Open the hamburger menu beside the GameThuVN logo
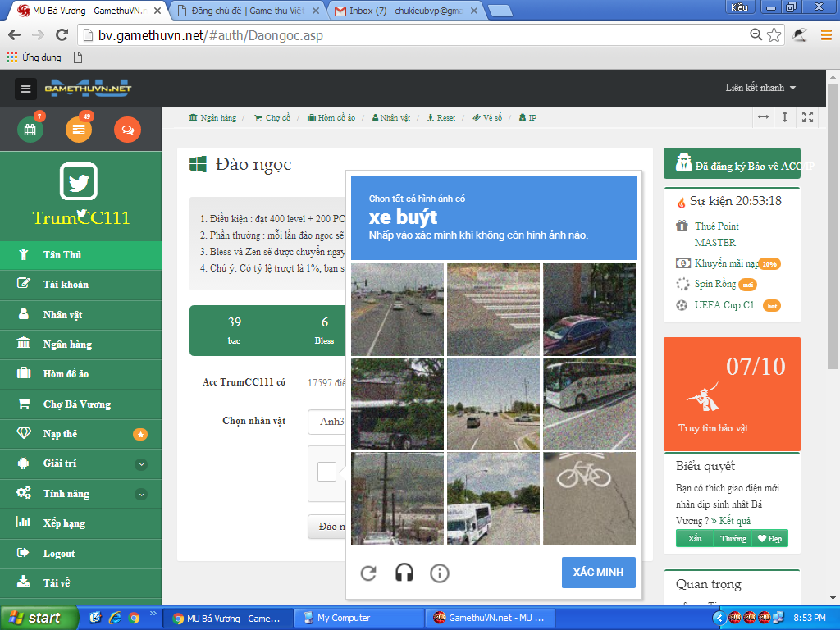The width and height of the screenshot is (840, 630). click(x=25, y=89)
